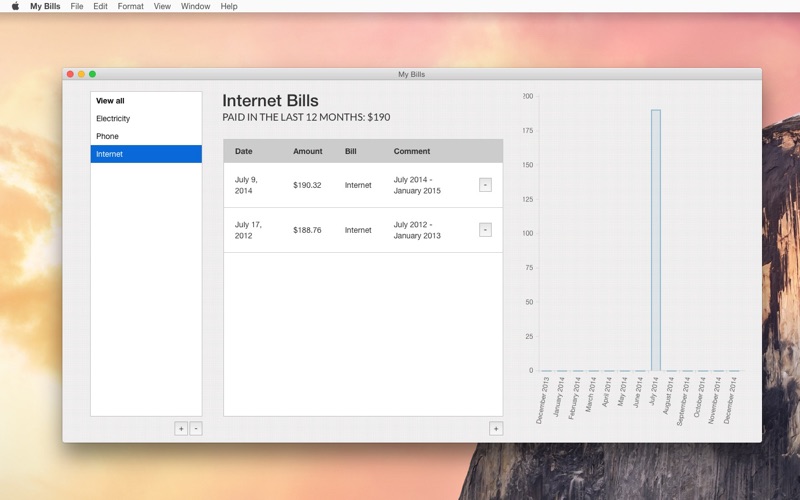This screenshot has height=500, width=800.
Task: Open the Window menu
Action: (195, 6)
